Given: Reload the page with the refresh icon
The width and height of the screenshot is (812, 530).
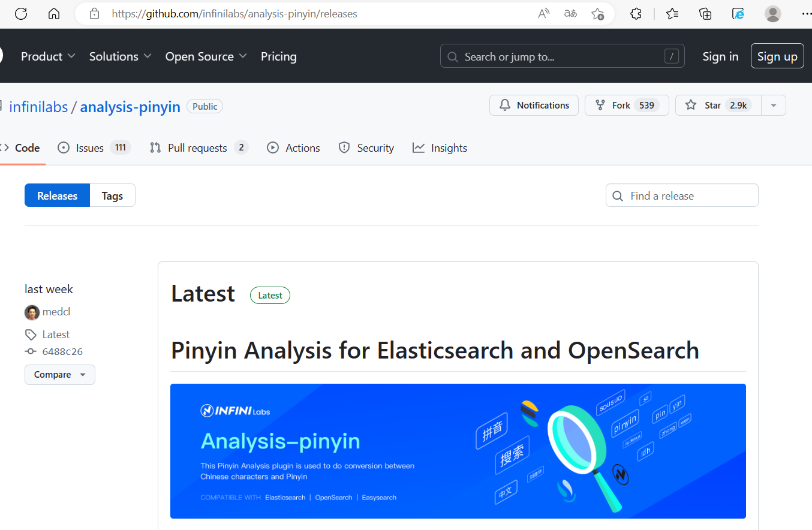Looking at the screenshot, I should pyautogui.click(x=21, y=14).
